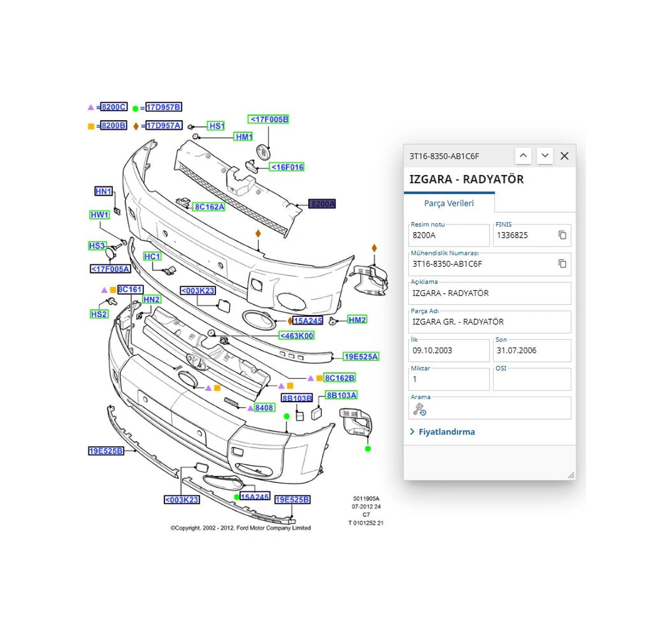
Task: Click the <463K00 part label
Action: 297,335
